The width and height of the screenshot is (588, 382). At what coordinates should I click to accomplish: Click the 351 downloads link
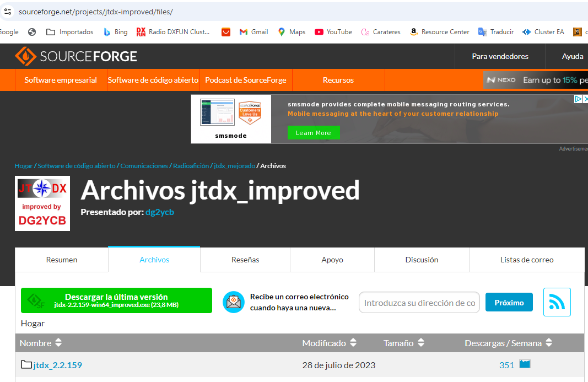pyautogui.click(x=506, y=365)
